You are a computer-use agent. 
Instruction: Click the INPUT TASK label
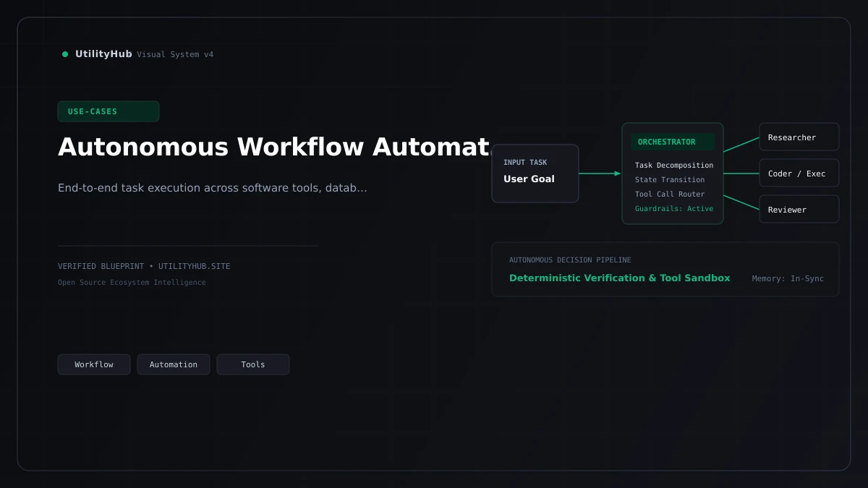(x=525, y=163)
